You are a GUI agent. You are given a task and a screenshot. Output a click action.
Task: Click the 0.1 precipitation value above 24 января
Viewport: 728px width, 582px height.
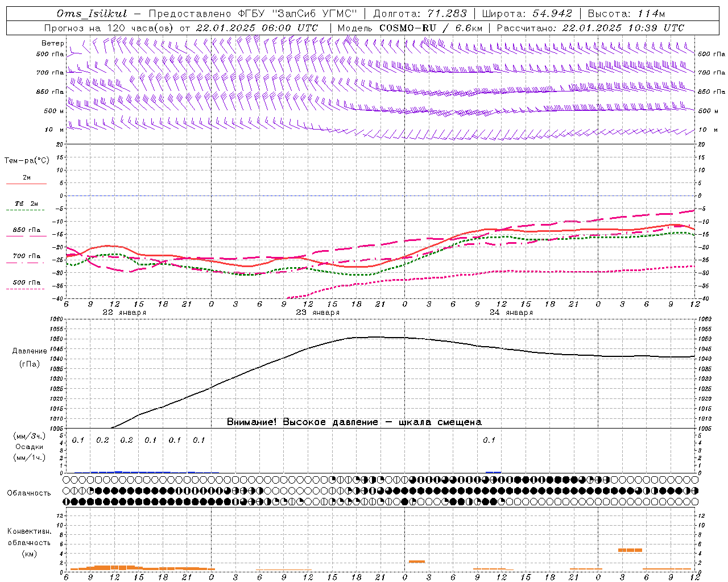click(489, 440)
